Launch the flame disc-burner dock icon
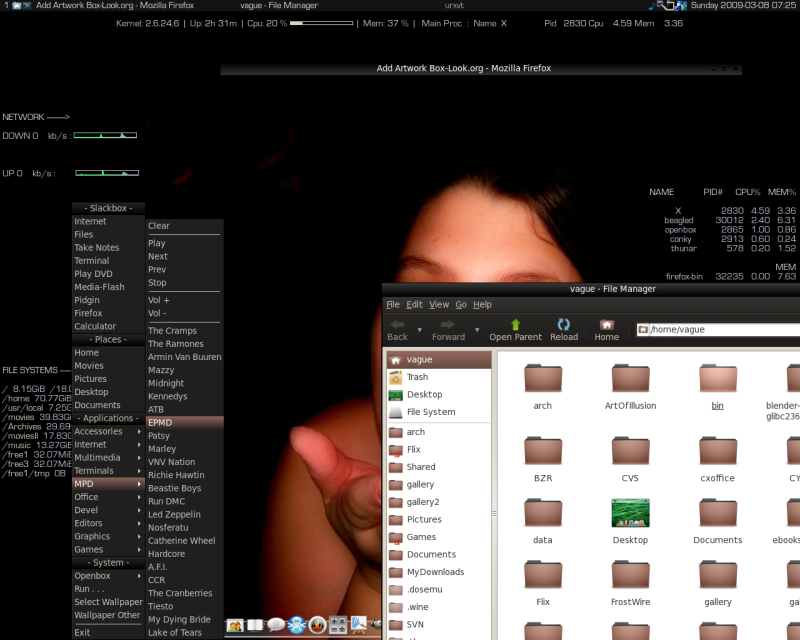 tap(317, 625)
